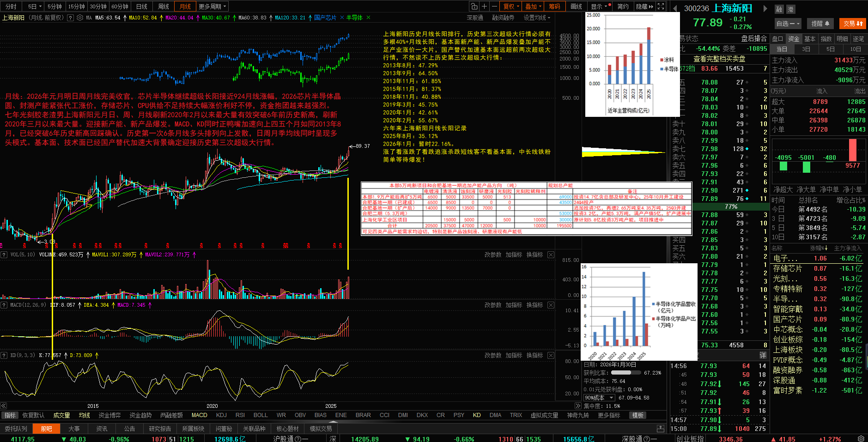Click the 港 Hong Kong connect badge
This screenshot has width=868, height=442.
(791, 9)
